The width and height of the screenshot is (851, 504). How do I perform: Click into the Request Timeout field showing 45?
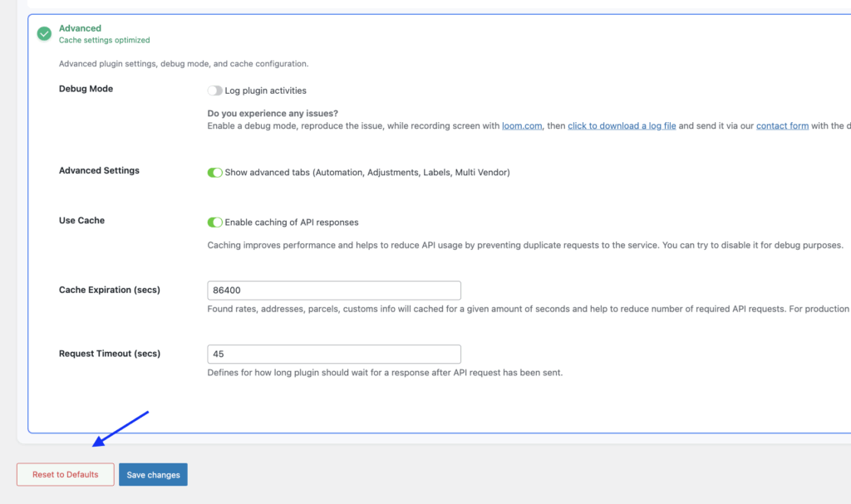point(333,354)
